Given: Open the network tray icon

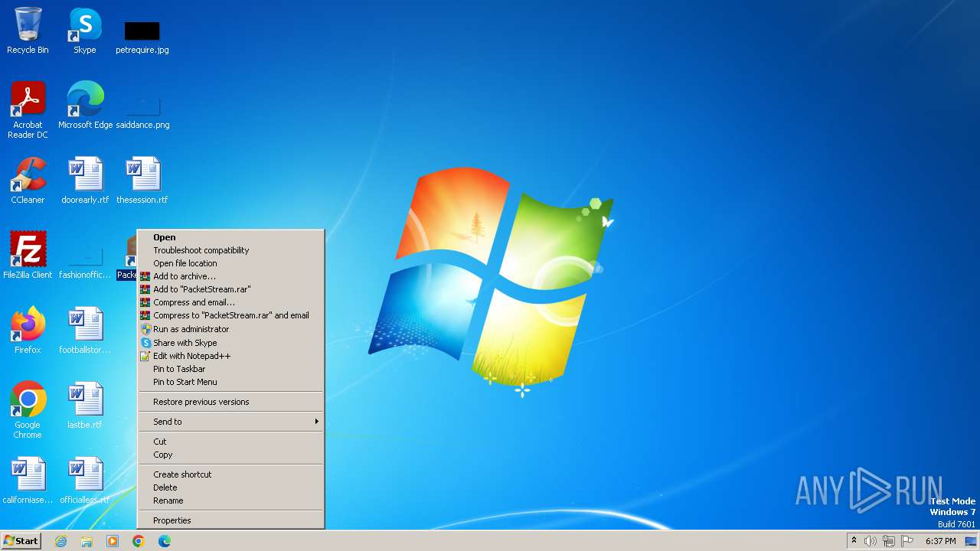Looking at the screenshot, I should click(x=889, y=541).
